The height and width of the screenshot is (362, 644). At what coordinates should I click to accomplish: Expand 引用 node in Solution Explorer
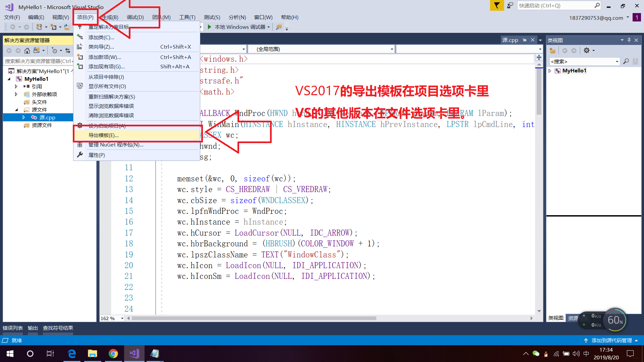click(x=16, y=86)
